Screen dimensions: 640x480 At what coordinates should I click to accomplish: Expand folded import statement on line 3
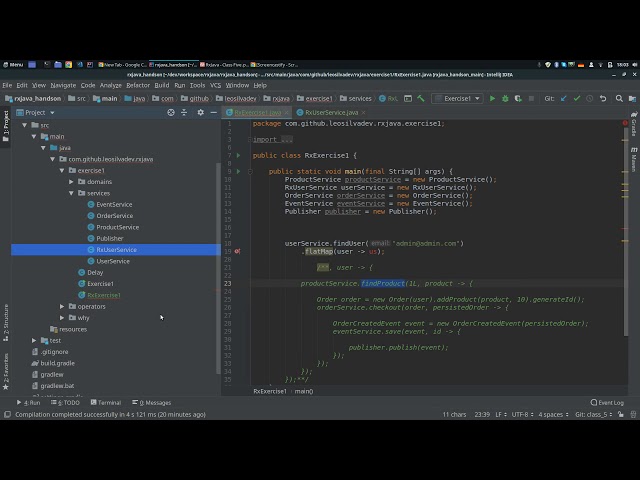(x=249, y=140)
